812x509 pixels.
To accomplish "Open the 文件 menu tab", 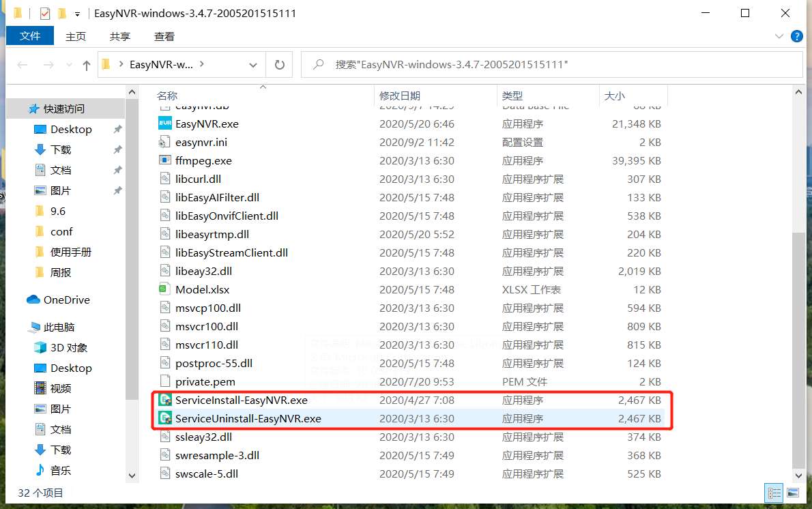I will [30, 35].
